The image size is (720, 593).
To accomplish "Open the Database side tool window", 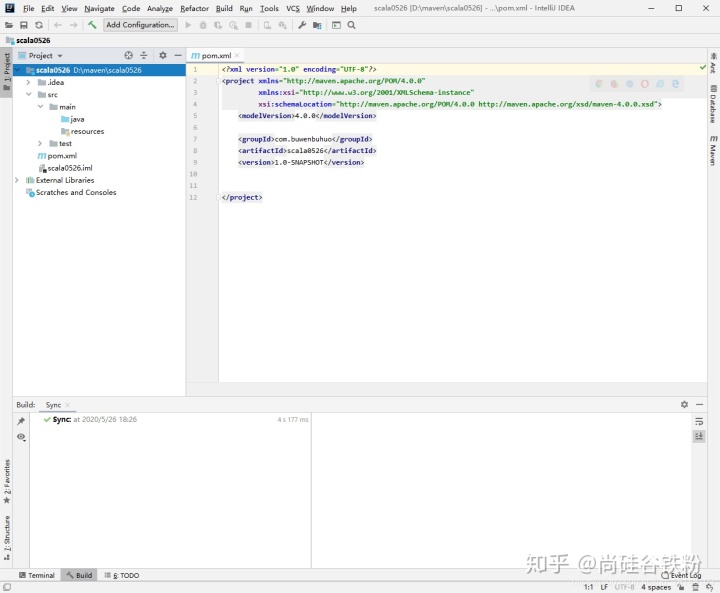I will [x=713, y=103].
